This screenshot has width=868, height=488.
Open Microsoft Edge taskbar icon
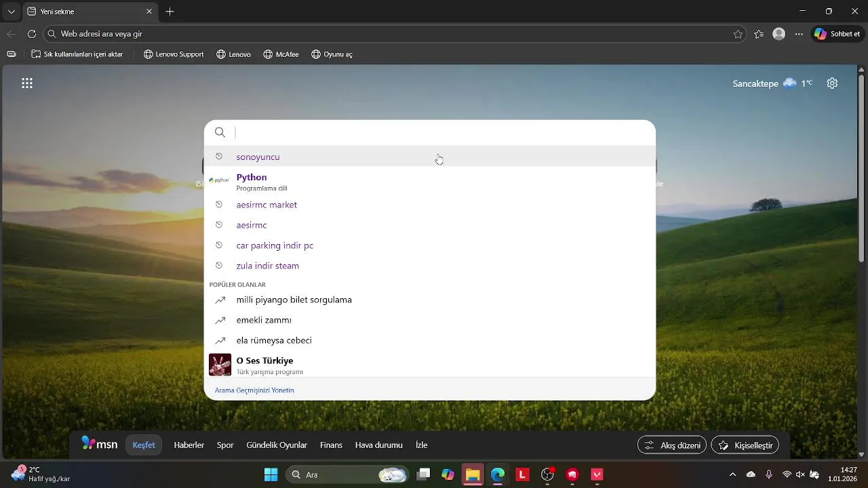[498, 474]
